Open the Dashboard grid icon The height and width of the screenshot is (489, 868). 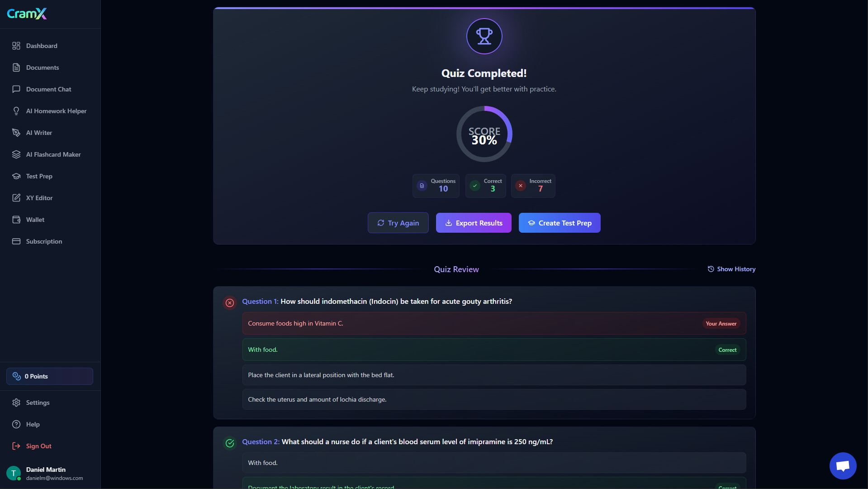[x=16, y=46]
